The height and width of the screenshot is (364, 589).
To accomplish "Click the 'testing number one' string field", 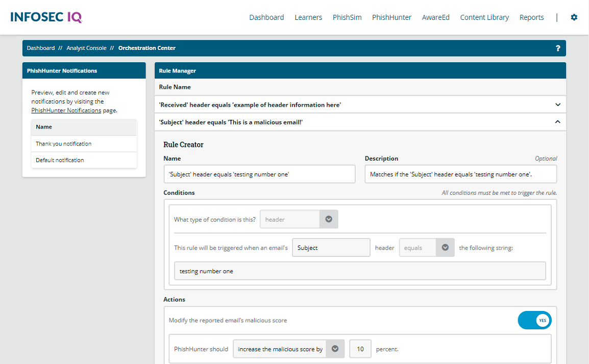I will point(360,271).
